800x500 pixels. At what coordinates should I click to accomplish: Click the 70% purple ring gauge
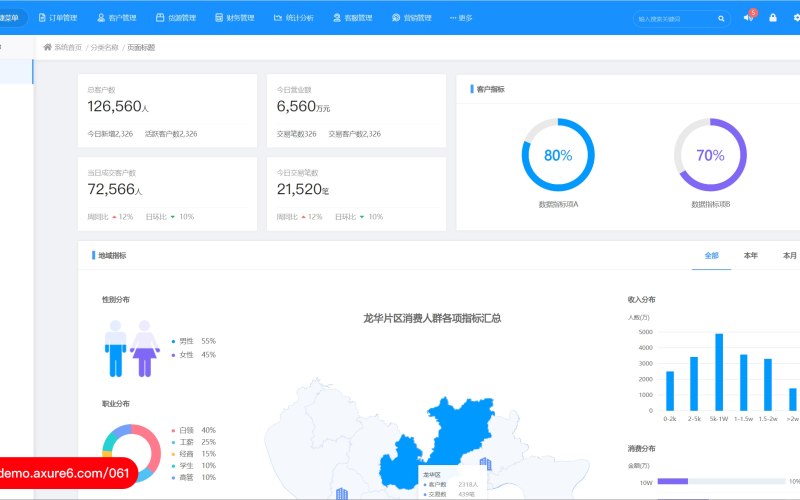coord(710,155)
